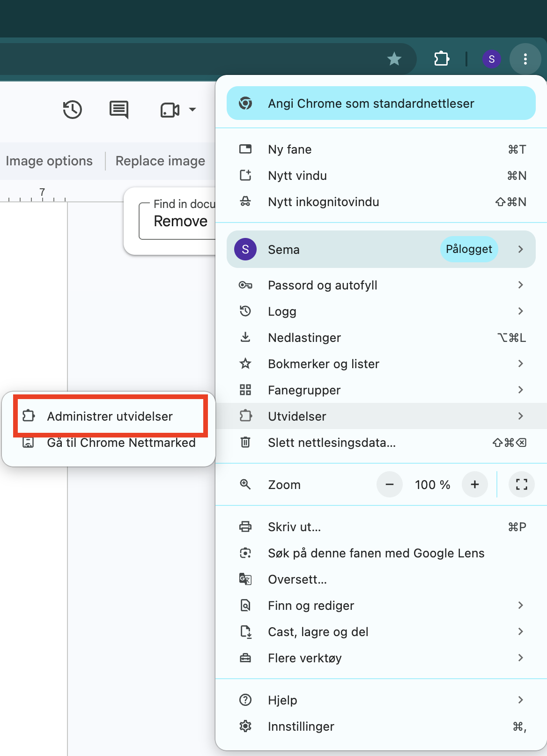Open Innstillinger
This screenshot has height=756, width=547.
point(381,726)
